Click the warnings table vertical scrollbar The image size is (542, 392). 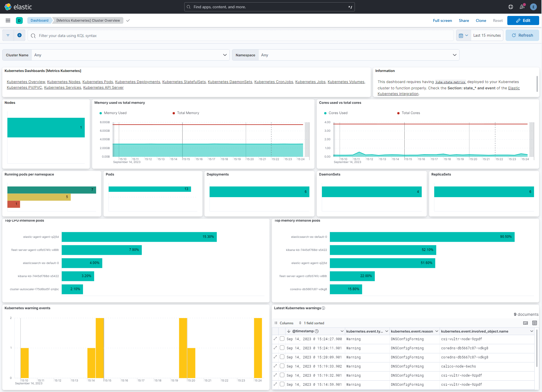click(x=537, y=348)
